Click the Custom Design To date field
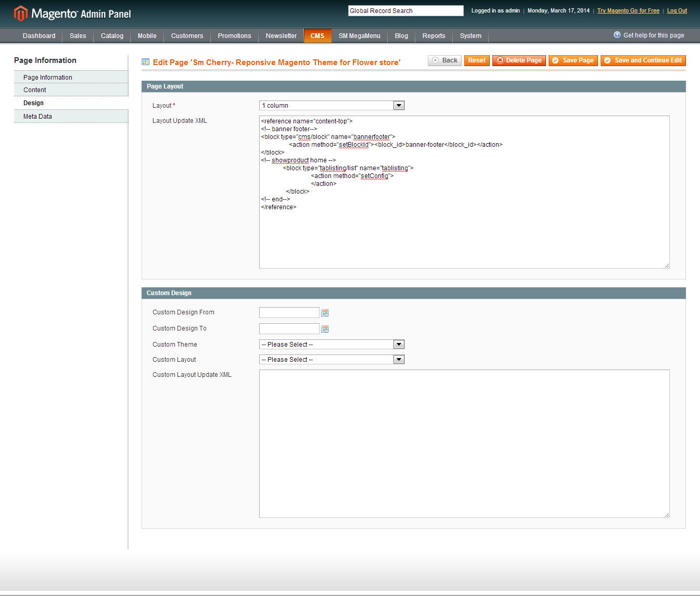This screenshot has height=596, width=700. pos(289,328)
